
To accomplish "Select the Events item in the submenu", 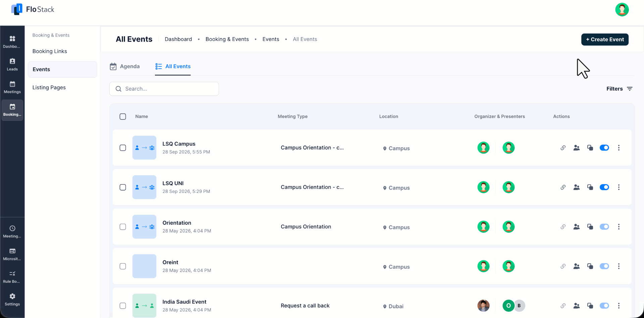I will click(x=62, y=69).
